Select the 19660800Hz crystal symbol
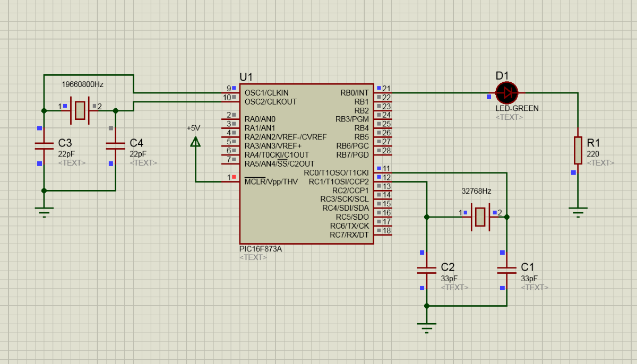637x364 pixels. [x=80, y=110]
